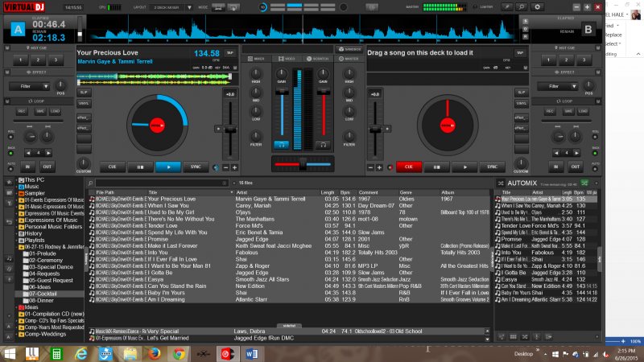Viewport: 644px width, 362px height.
Task: Click the Sandbox button
Action: pos(349,49)
